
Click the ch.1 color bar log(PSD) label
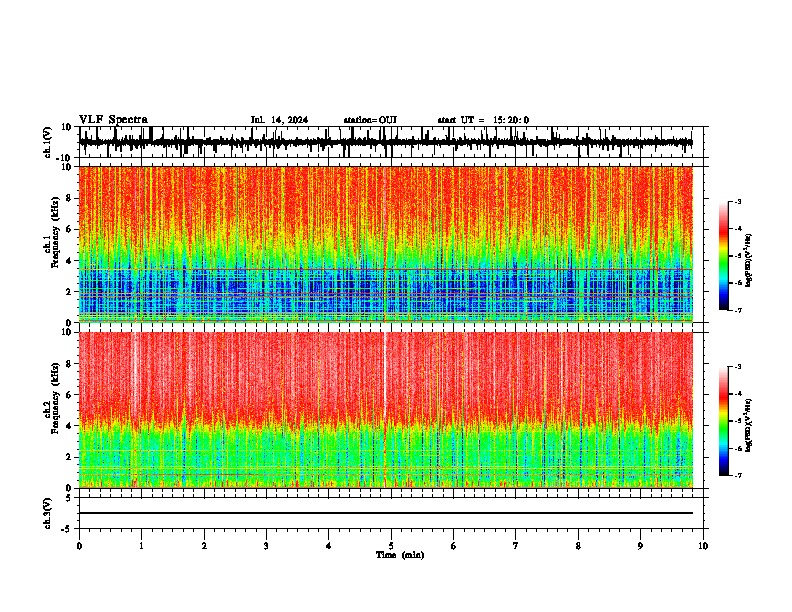[x=749, y=261]
